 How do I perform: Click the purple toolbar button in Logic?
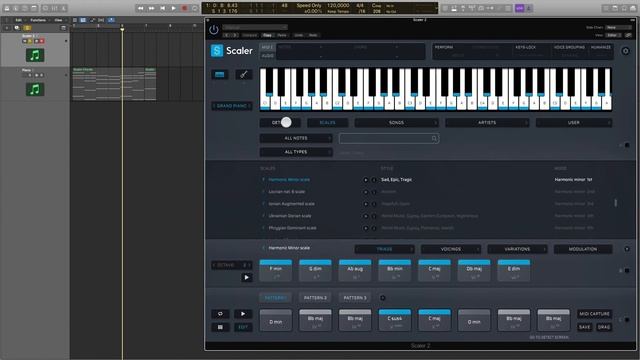519,8
